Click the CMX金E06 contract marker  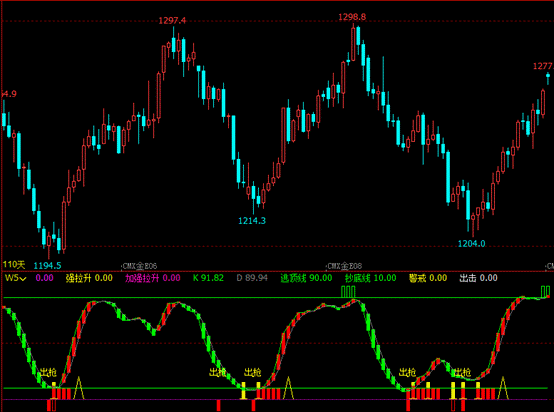[x=139, y=266]
